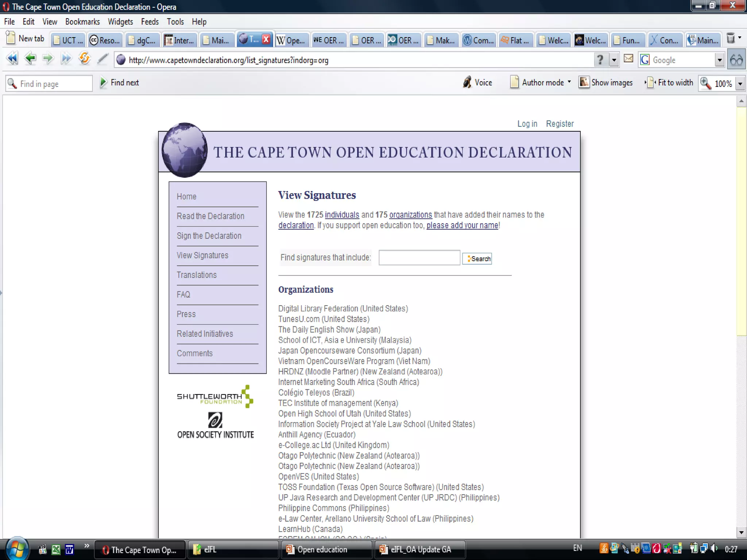Expand the Author mode dropdown
This screenshot has height=560, width=747.
pos(569,82)
